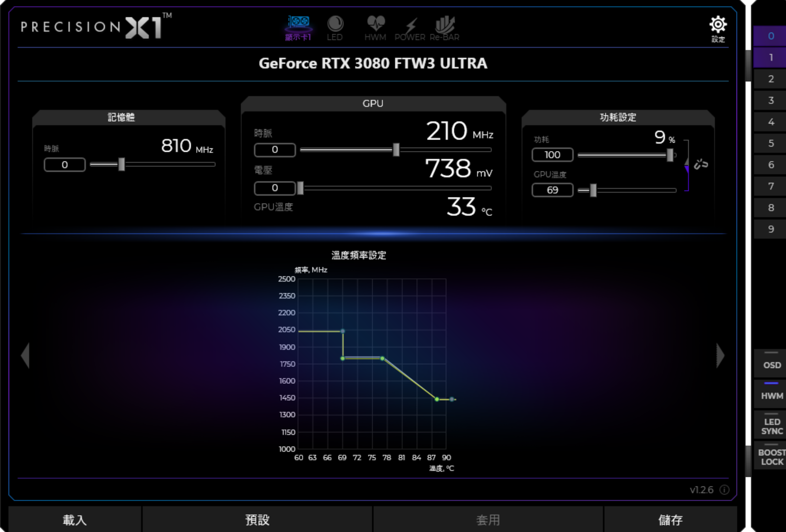Image resolution: width=786 pixels, height=532 pixels.
Task: Select profile 2
Action: coord(771,79)
